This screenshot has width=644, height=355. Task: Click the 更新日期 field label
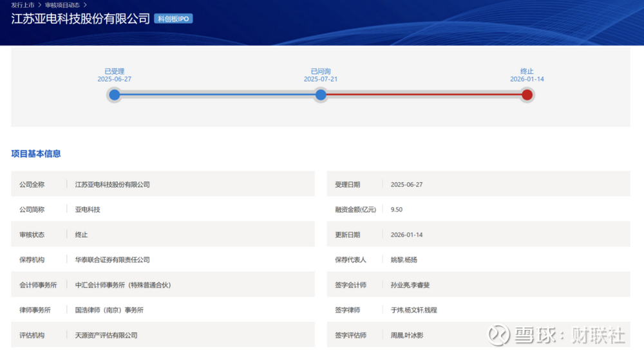click(x=348, y=235)
